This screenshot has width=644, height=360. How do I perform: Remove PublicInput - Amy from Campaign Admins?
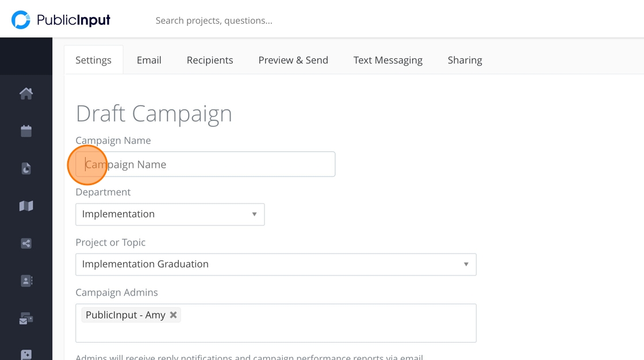click(173, 315)
